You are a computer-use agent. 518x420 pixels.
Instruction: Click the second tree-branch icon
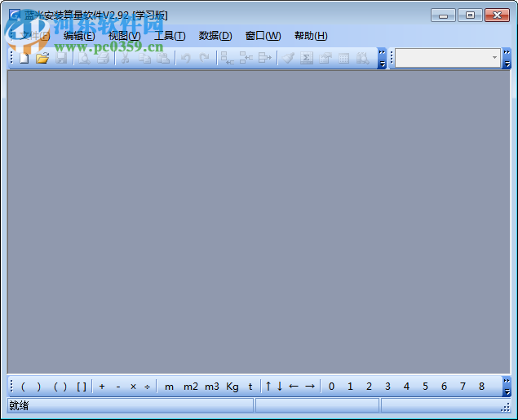click(246, 58)
